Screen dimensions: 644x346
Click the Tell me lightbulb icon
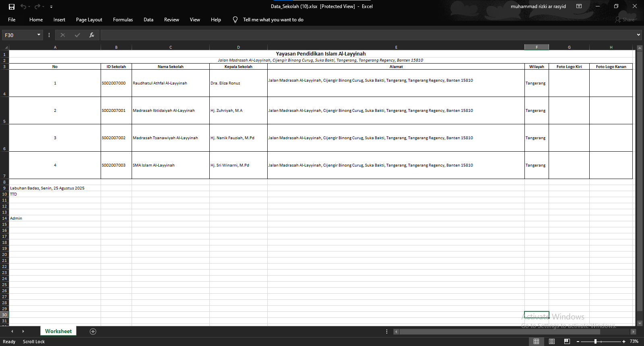235,20
